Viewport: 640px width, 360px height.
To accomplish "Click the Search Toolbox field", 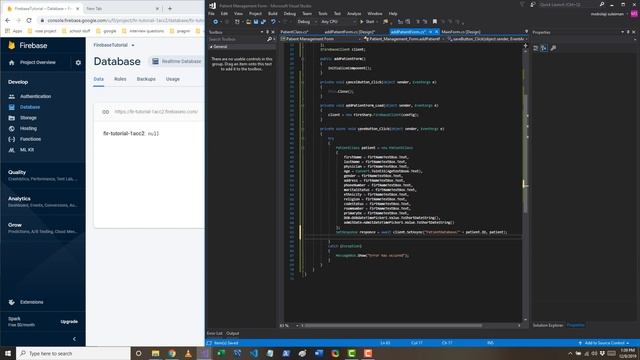I will click(237, 39).
